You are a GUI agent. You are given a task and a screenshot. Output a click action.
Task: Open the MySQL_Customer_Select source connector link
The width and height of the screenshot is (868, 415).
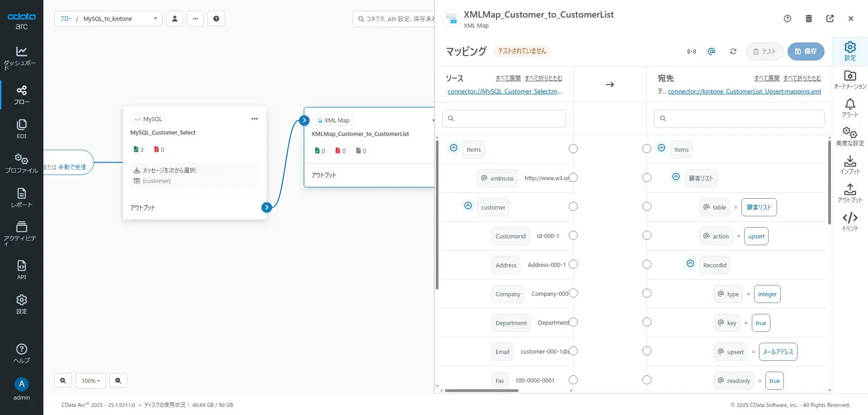[x=505, y=91]
